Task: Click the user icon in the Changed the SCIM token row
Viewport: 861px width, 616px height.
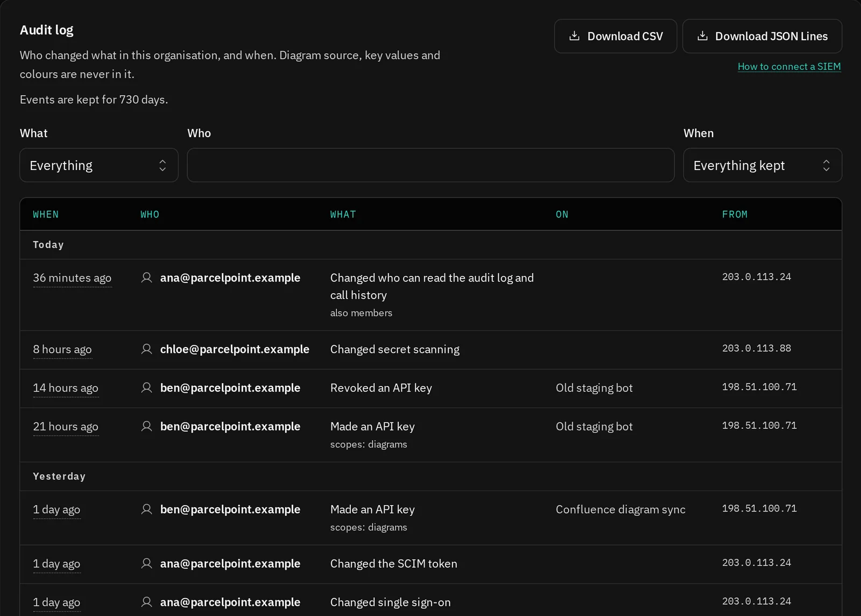Action: point(146,564)
